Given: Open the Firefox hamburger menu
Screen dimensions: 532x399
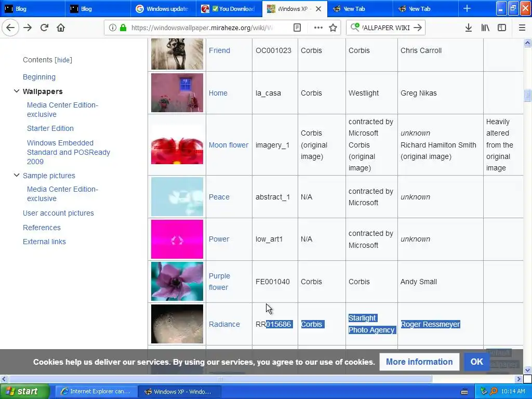Looking at the screenshot, I should click(522, 28).
